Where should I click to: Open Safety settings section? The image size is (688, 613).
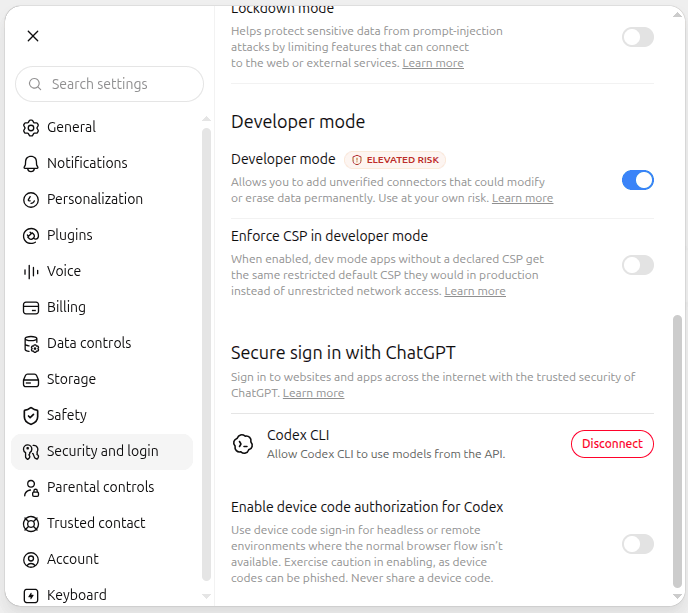point(102,415)
